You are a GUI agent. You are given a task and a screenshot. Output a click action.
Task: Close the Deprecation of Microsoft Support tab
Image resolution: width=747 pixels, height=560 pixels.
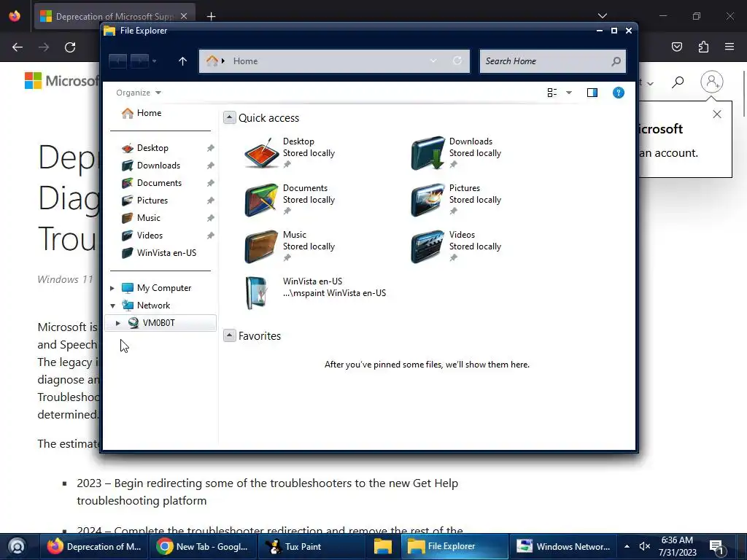point(184,16)
